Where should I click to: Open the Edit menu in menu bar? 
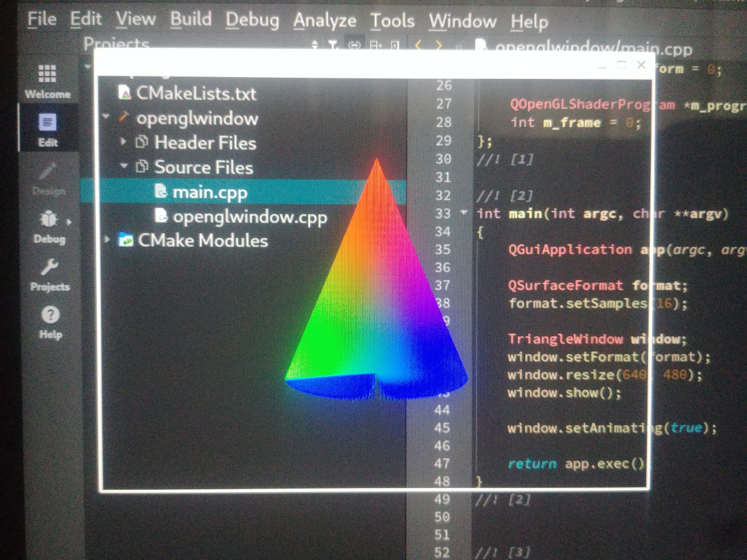click(x=86, y=19)
